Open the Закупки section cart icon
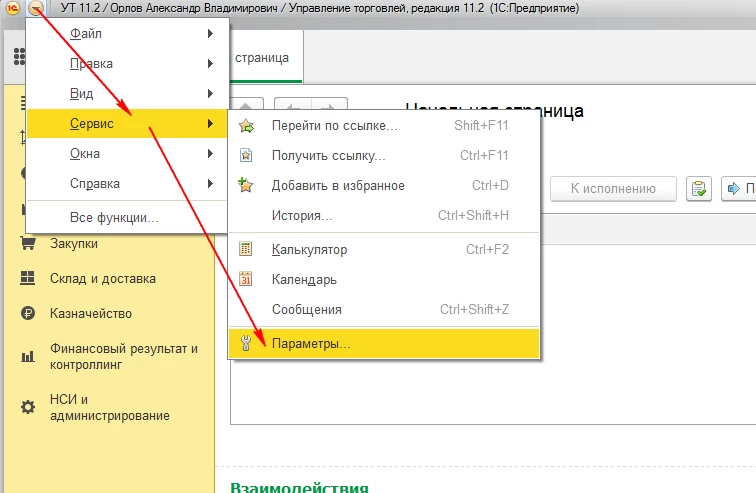The image size is (756, 493). (28, 243)
